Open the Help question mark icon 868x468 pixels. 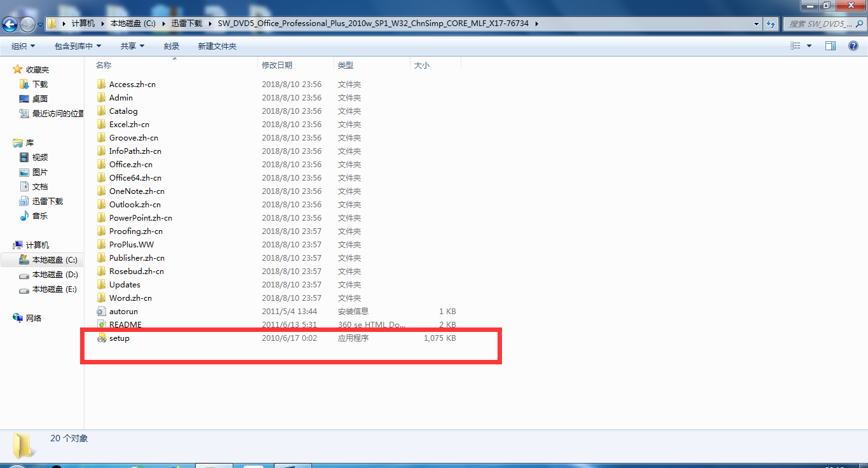pos(853,46)
